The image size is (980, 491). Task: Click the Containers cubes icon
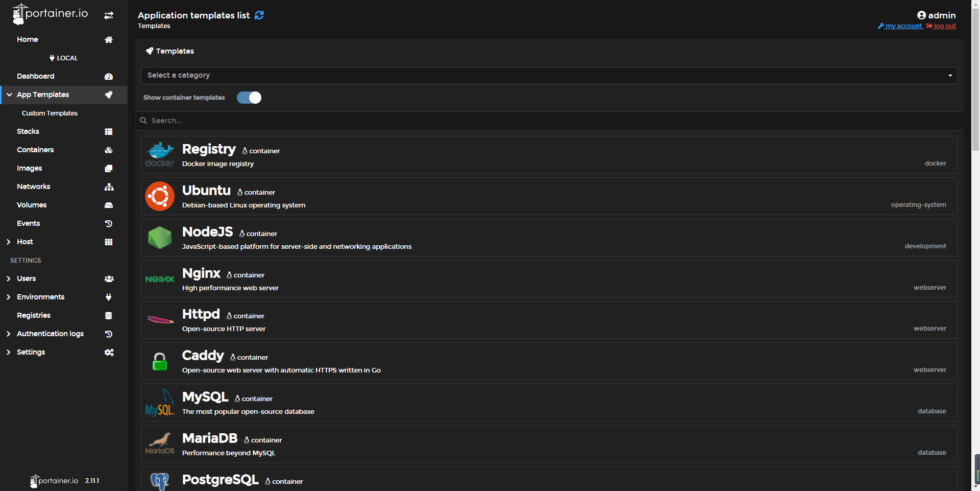(x=109, y=150)
